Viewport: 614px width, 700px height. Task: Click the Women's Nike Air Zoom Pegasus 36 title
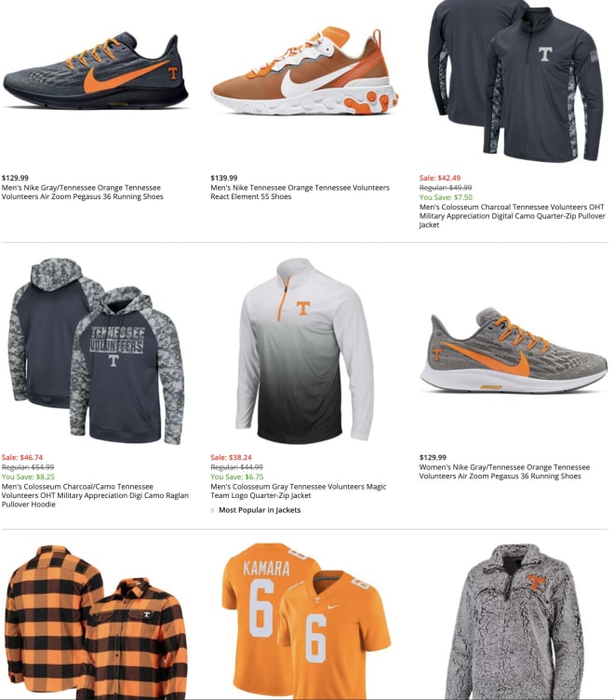504,472
